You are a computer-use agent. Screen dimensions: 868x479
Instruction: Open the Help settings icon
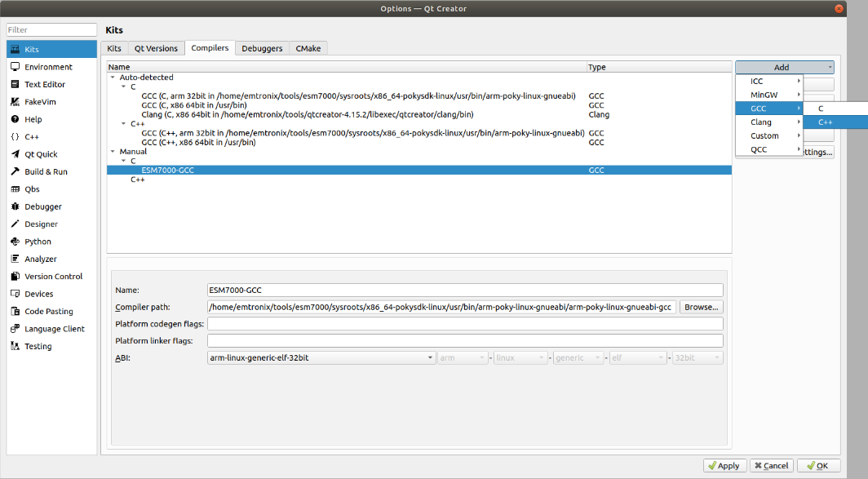tap(15, 119)
